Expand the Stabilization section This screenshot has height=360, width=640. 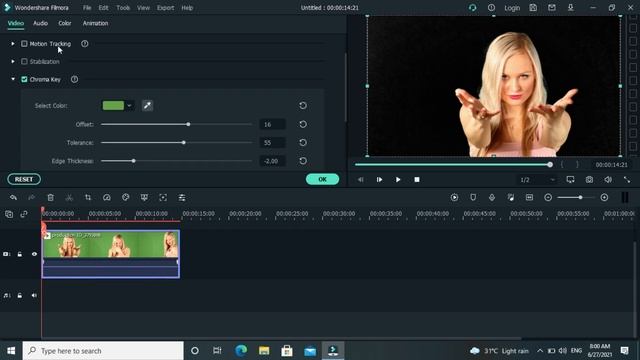(13, 62)
